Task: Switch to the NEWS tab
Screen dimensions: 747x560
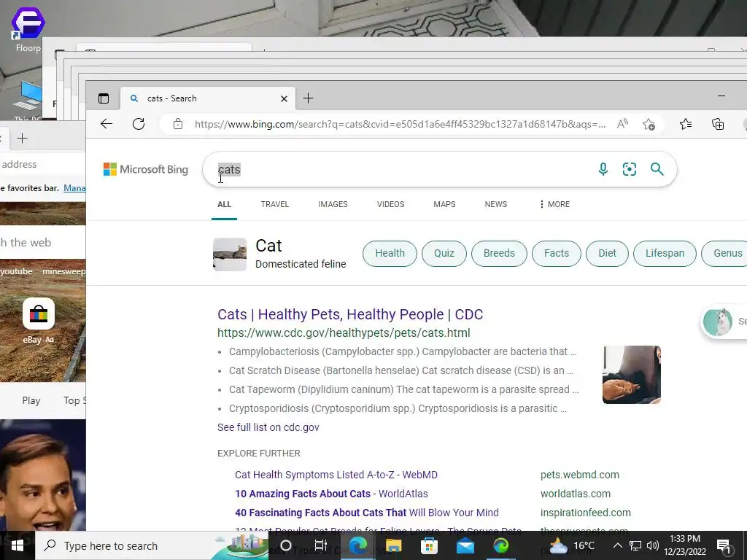Action: pyautogui.click(x=496, y=204)
